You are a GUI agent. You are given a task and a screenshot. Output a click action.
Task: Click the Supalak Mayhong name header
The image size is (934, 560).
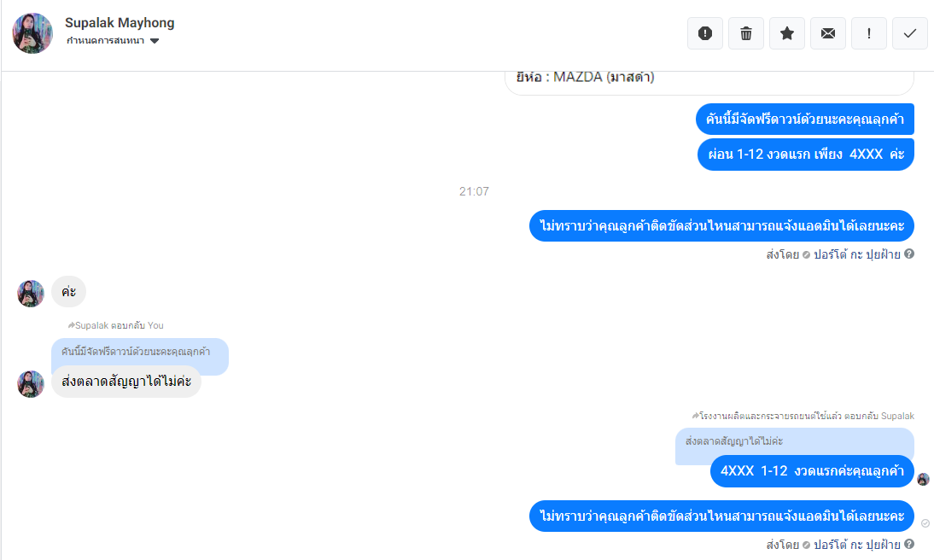(120, 23)
